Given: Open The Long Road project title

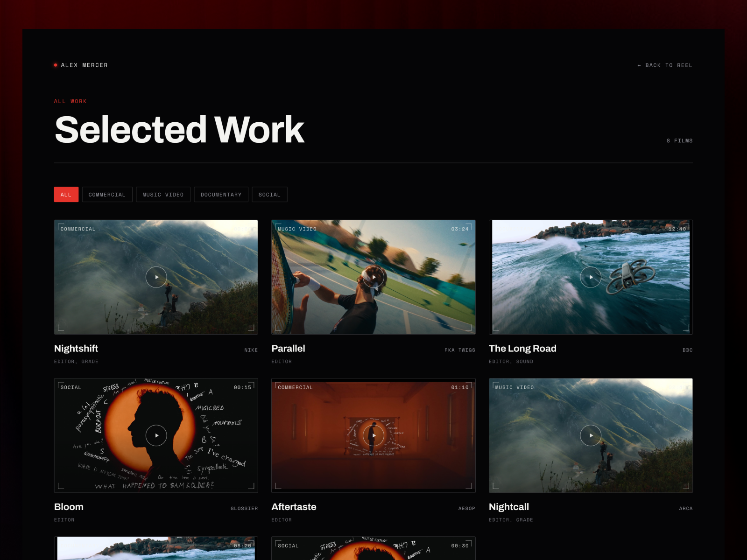Looking at the screenshot, I should tap(522, 349).
